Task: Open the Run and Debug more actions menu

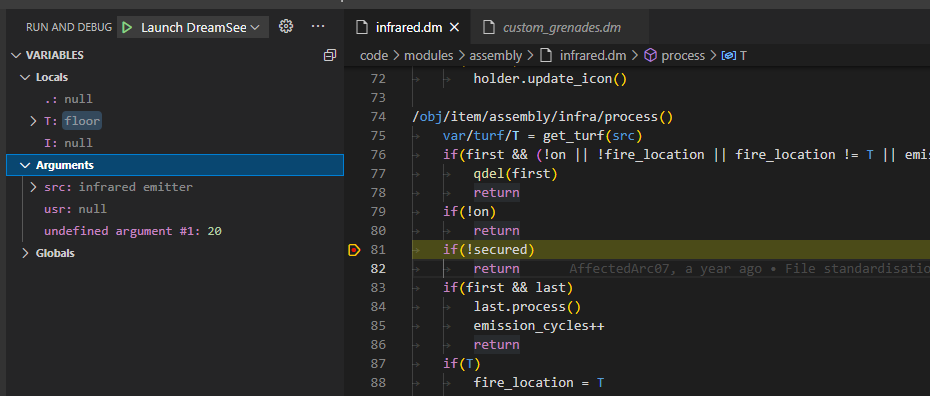Action: point(318,27)
